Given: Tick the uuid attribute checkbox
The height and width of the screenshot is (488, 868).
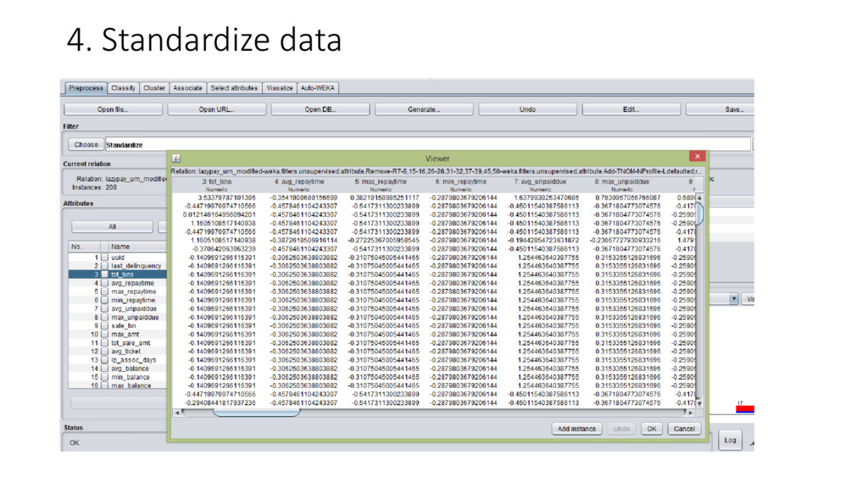Looking at the screenshot, I should (x=104, y=258).
